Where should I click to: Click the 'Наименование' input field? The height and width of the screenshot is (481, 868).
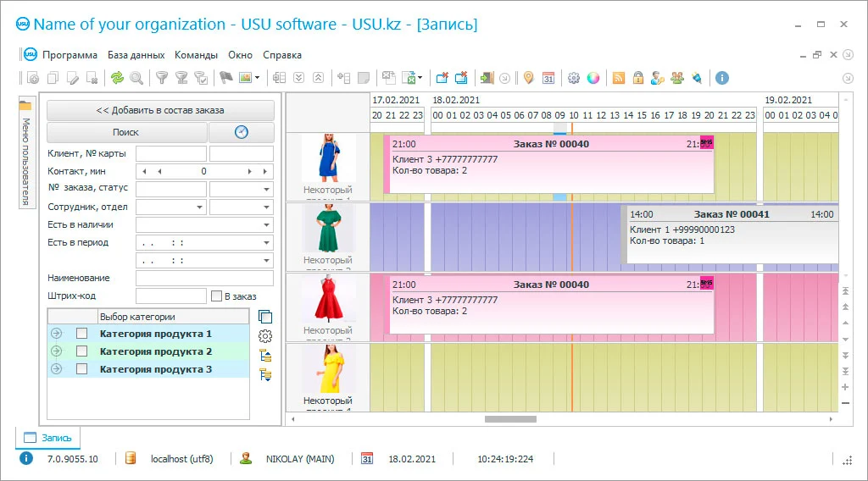(205, 278)
